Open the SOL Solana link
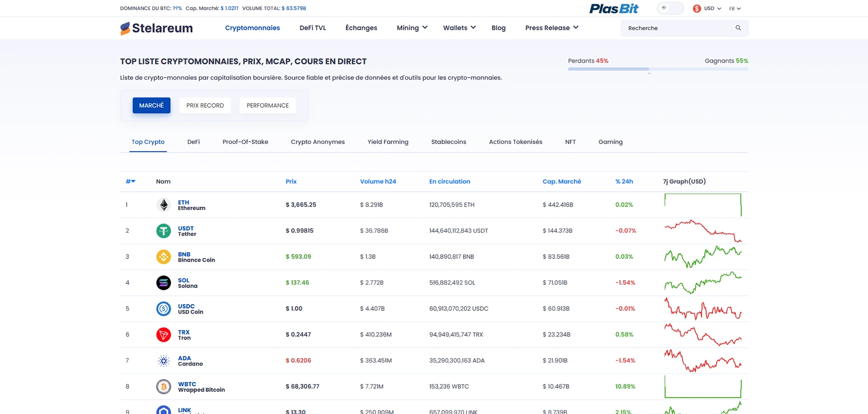Image resolution: width=868 pixels, height=414 pixels. click(187, 283)
